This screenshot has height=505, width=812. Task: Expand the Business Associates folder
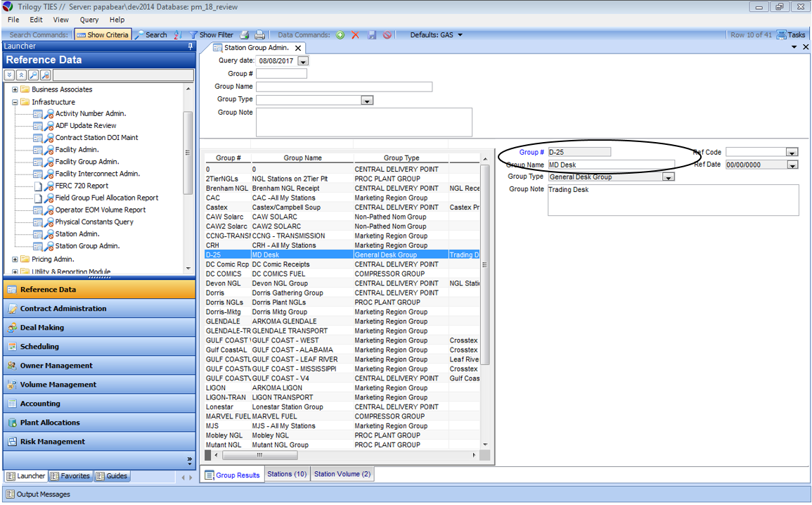click(15, 90)
